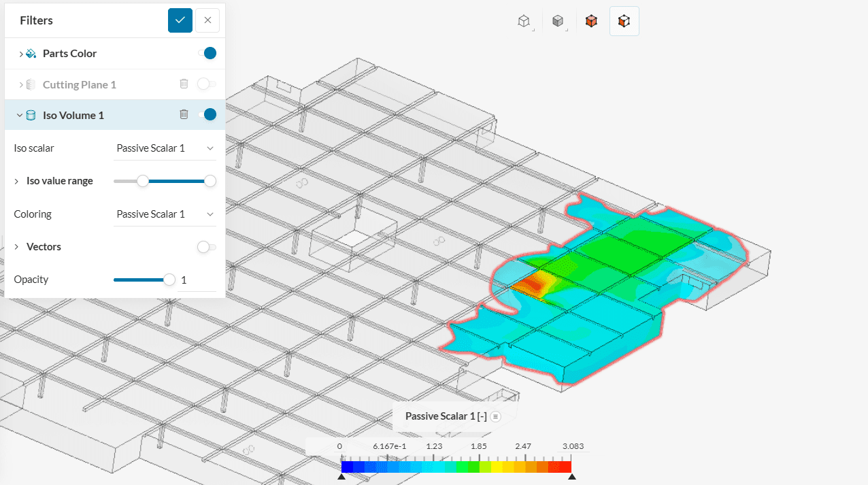Delete the Iso Volume 1 filter
The height and width of the screenshot is (485, 868).
[x=184, y=114]
